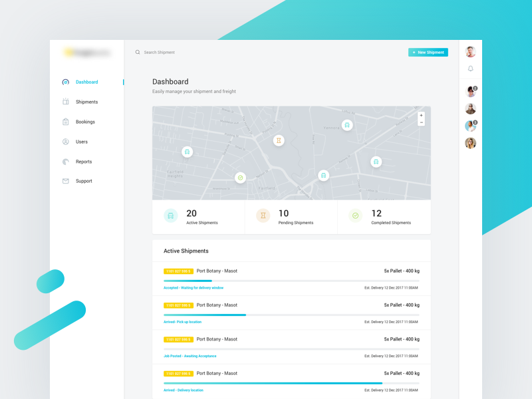Click the search magnifier icon

point(138,53)
